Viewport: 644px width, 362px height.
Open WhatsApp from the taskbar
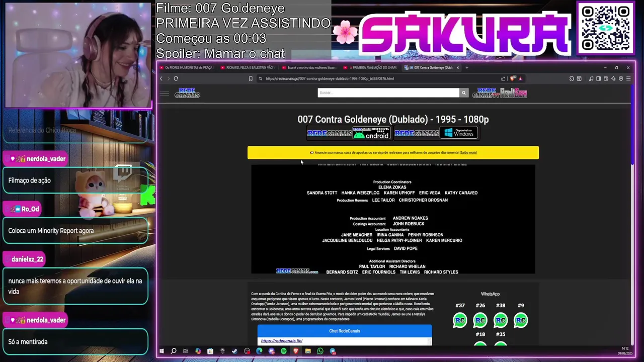click(x=320, y=351)
